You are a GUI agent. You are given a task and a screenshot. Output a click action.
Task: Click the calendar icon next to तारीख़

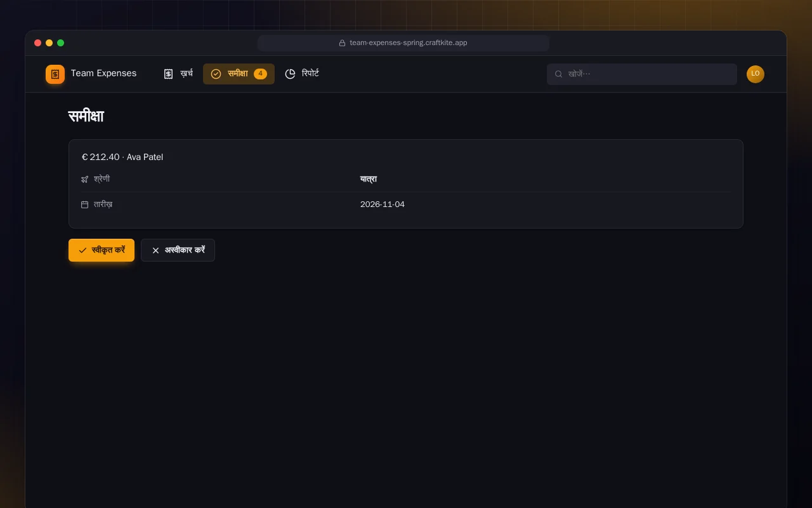tap(85, 204)
